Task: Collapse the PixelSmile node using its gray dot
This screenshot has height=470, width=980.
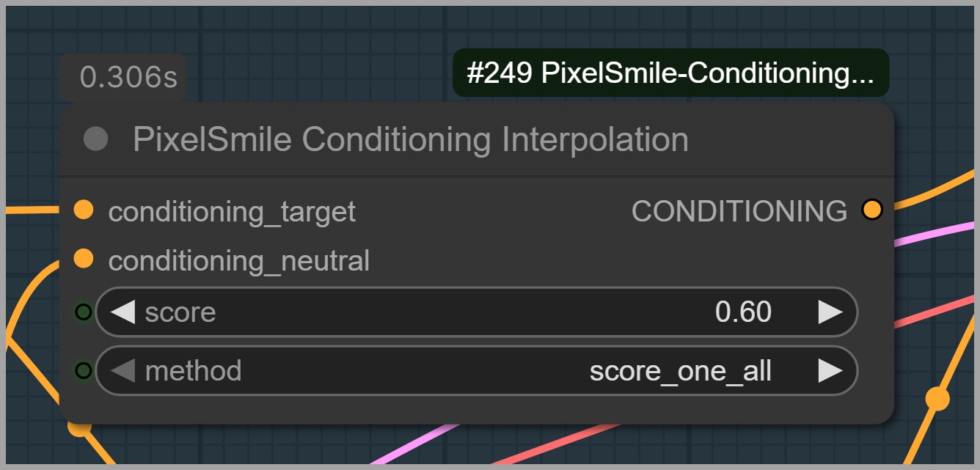Action: pos(95,139)
